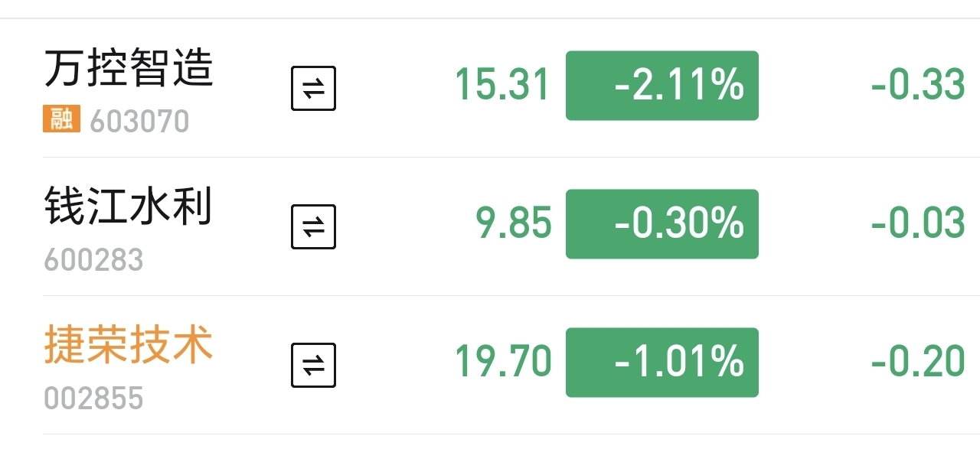Open the 钱江水利 stock name
980x449 pixels.
[129, 207]
